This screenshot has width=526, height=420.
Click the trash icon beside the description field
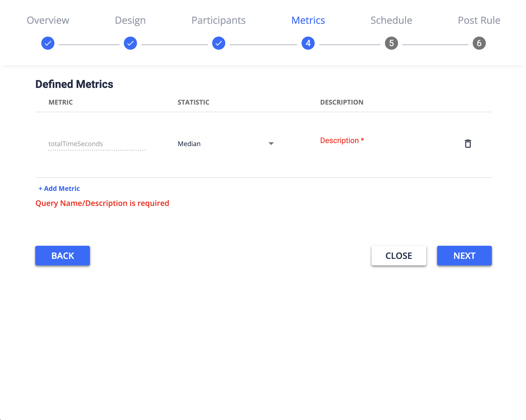coord(468,143)
